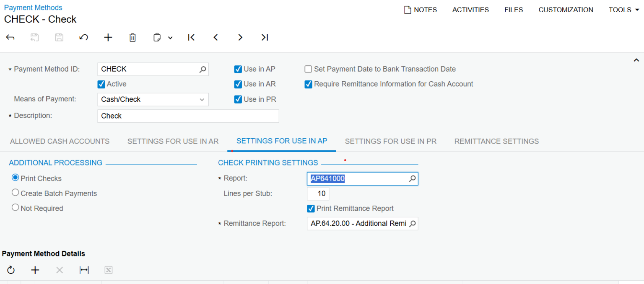Open the Allowed Cash Accounts tab

[60, 141]
